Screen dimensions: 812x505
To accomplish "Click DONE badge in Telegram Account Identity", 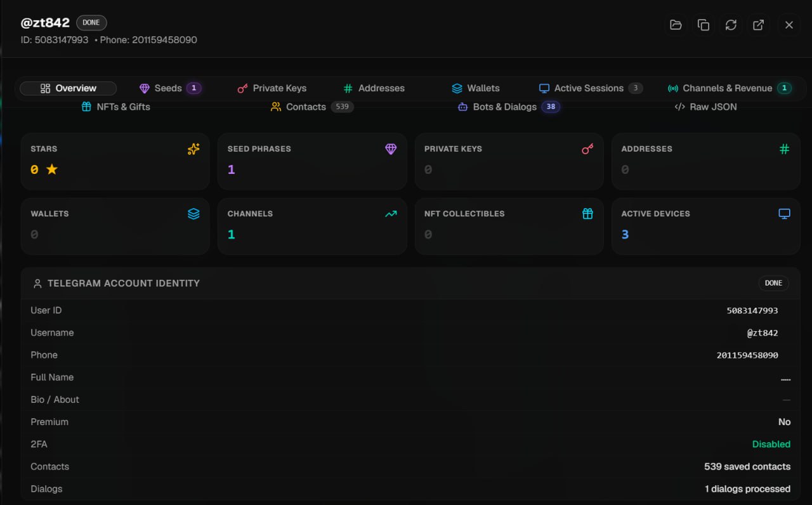I will click(x=773, y=283).
